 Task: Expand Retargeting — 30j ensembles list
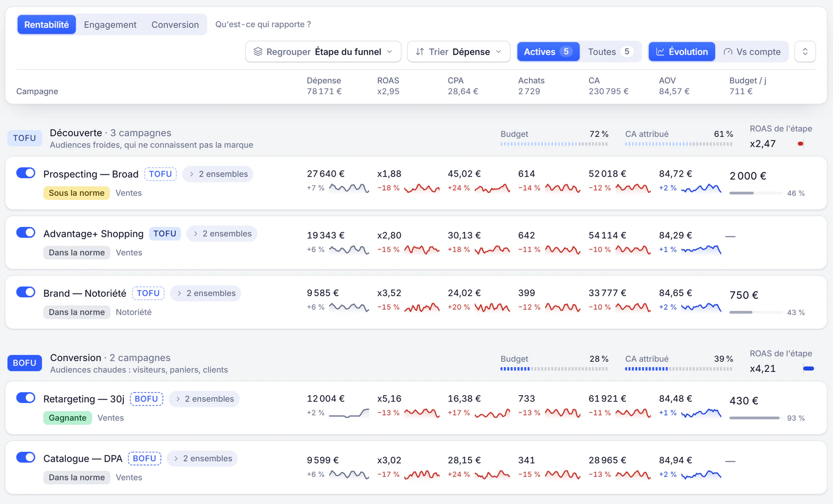coord(204,399)
